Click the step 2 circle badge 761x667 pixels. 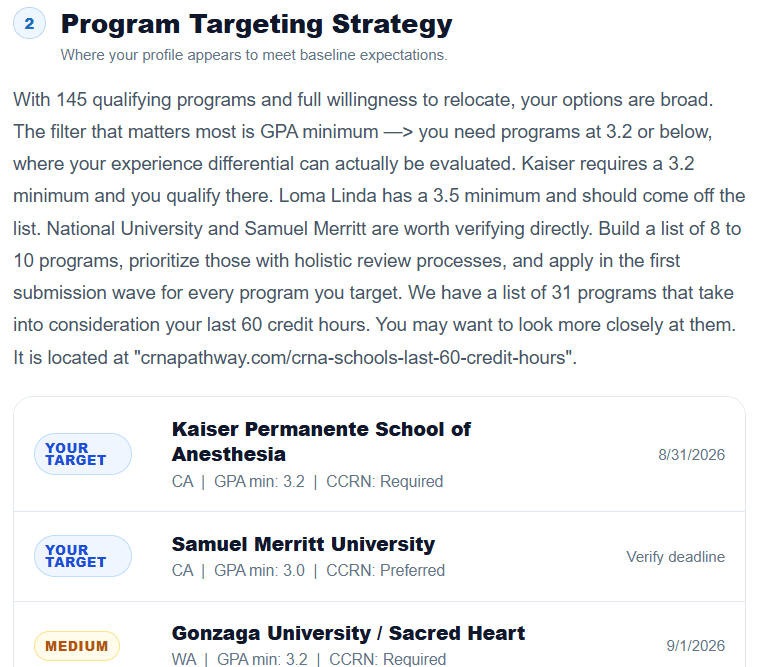click(29, 23)
